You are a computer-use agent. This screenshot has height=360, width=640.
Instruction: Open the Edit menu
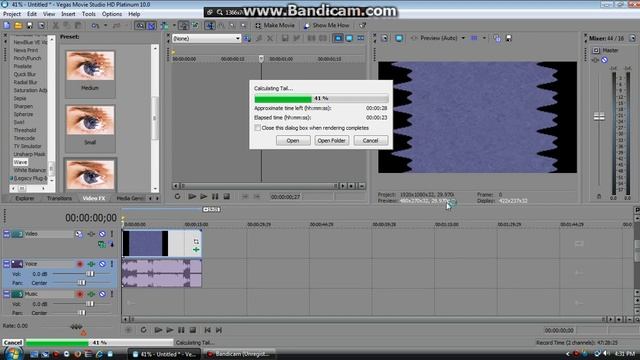point(32,14)
